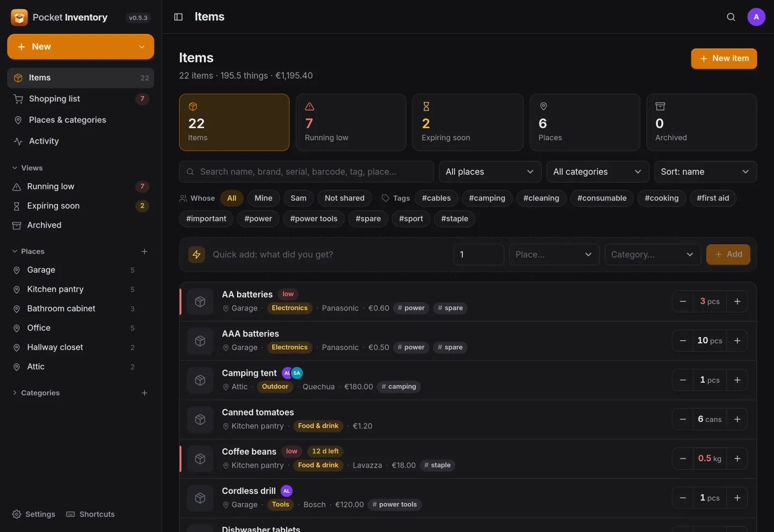Click the quick add name field
Viewport: 774px width, 532px height.
tap(329, 254)
